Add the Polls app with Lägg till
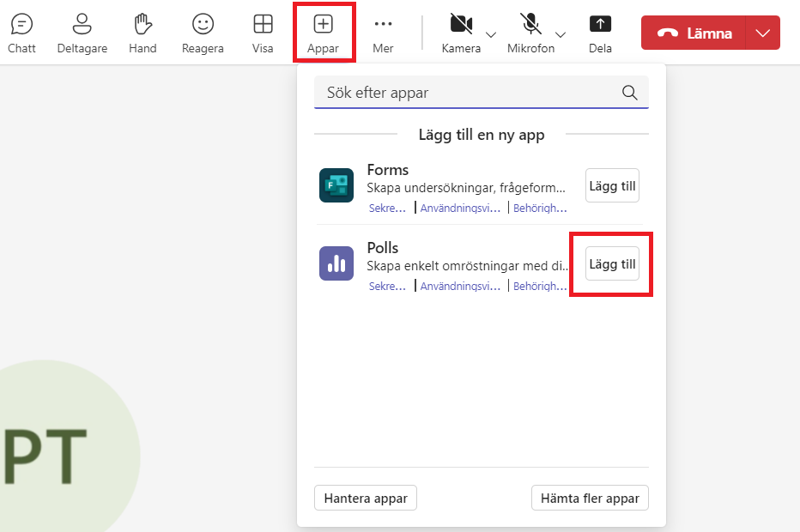 pos(612,263)
